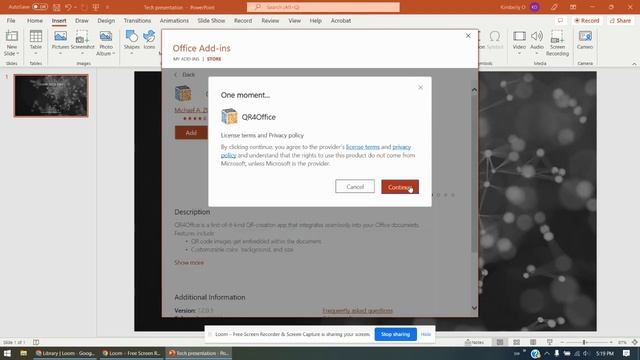Open the Icons library
640x360 pixels.
tap(149, 37)
